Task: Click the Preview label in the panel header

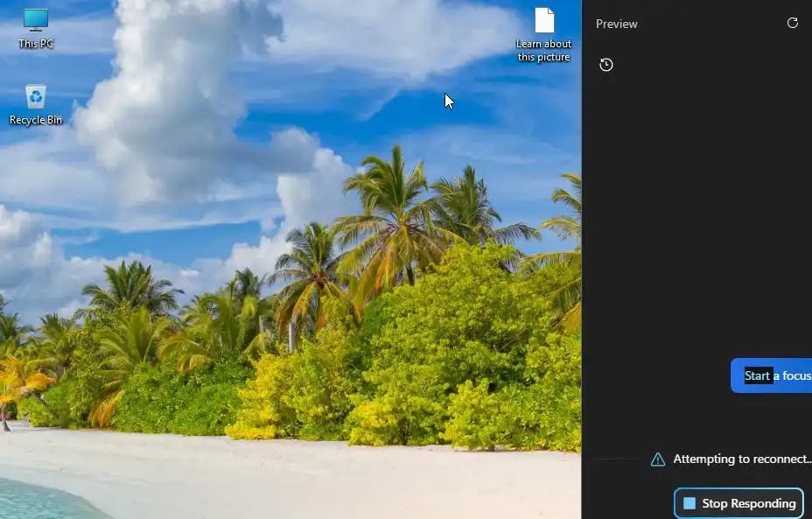Action: (616, 24)
